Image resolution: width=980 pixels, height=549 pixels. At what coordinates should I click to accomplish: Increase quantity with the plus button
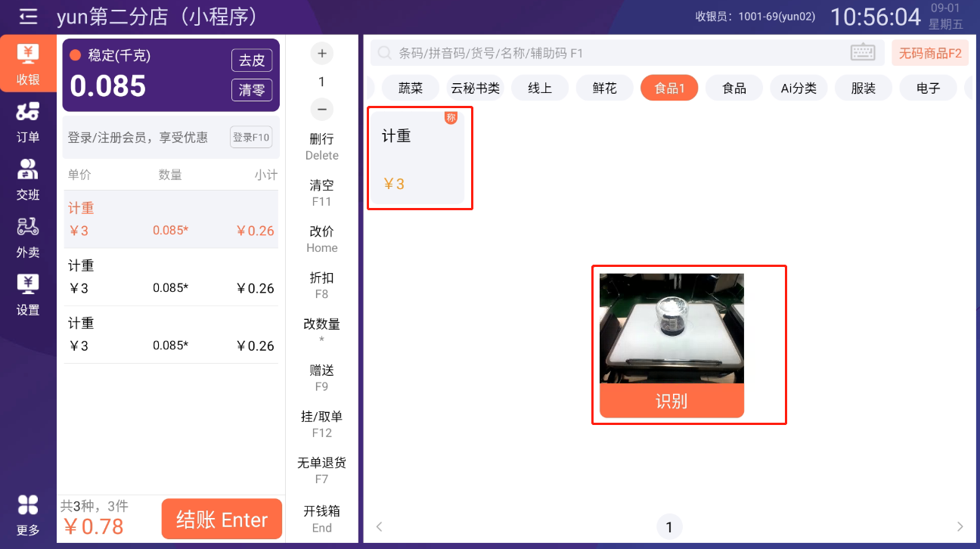(321, 53)
